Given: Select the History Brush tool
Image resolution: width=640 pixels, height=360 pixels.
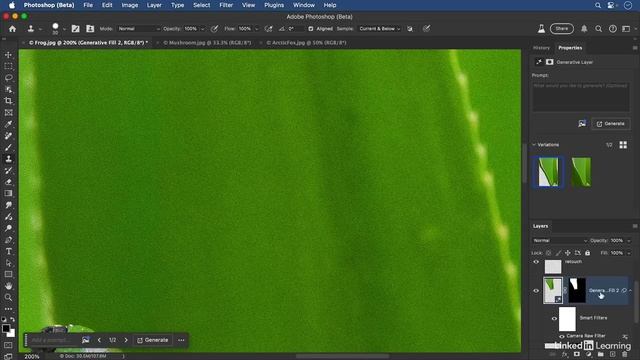Looking at the screenshot, I should point(8,171).
